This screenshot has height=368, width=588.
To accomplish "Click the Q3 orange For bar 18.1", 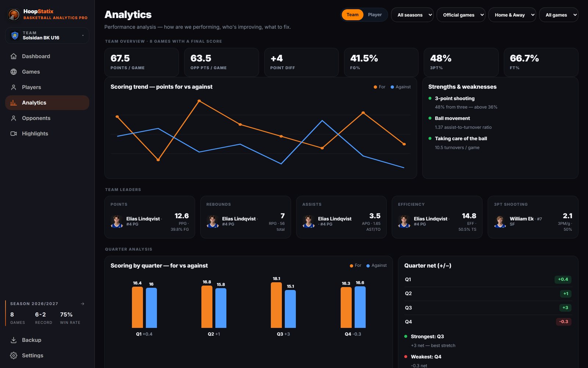I will click(276, 305).
